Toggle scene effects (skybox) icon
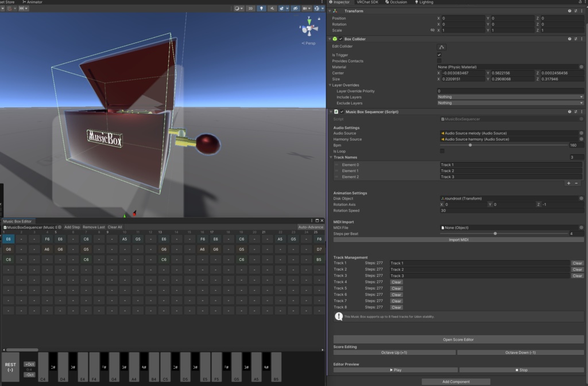Viewport: 588px width, 386px height. (281, 8)
